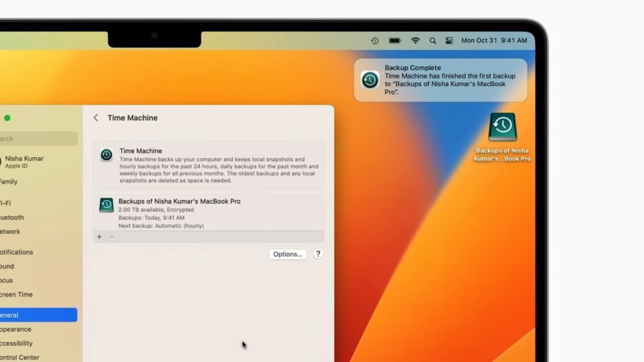Click the Wi-Fi icon in menu bar
This screenshot has width=644, height=362.
(415, 41)
